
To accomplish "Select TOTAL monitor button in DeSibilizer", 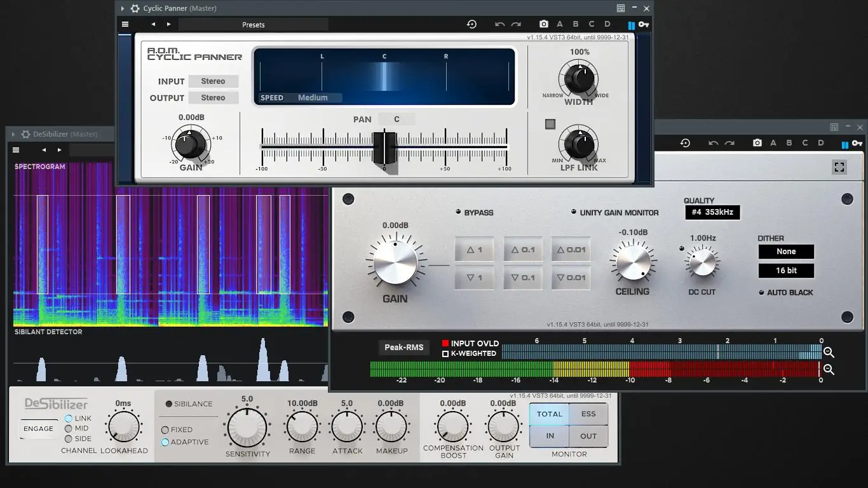I will click(550, 414).
